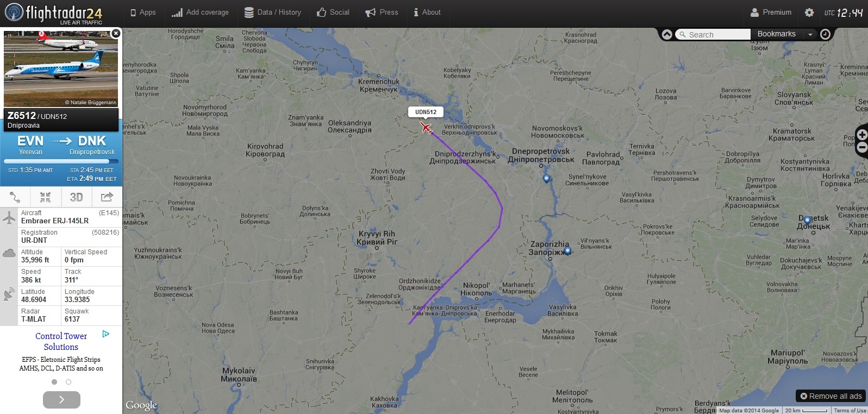
Task: Expand the Bookmarks dropdown arrow
Action: 810,34
